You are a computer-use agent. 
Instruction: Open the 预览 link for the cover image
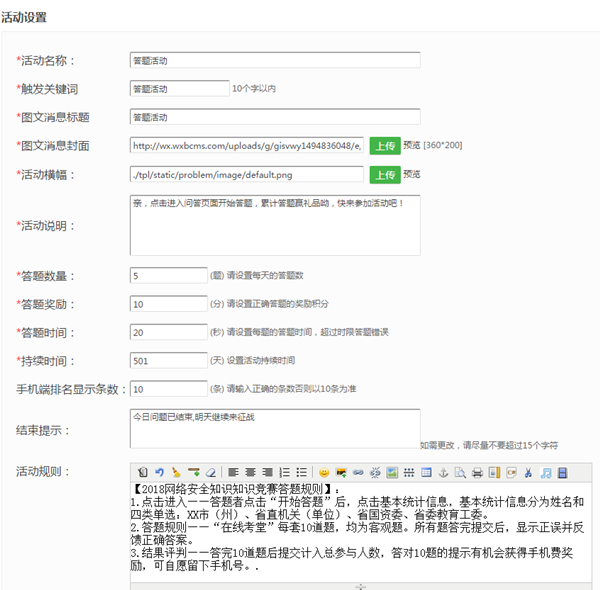coord(412,145)
